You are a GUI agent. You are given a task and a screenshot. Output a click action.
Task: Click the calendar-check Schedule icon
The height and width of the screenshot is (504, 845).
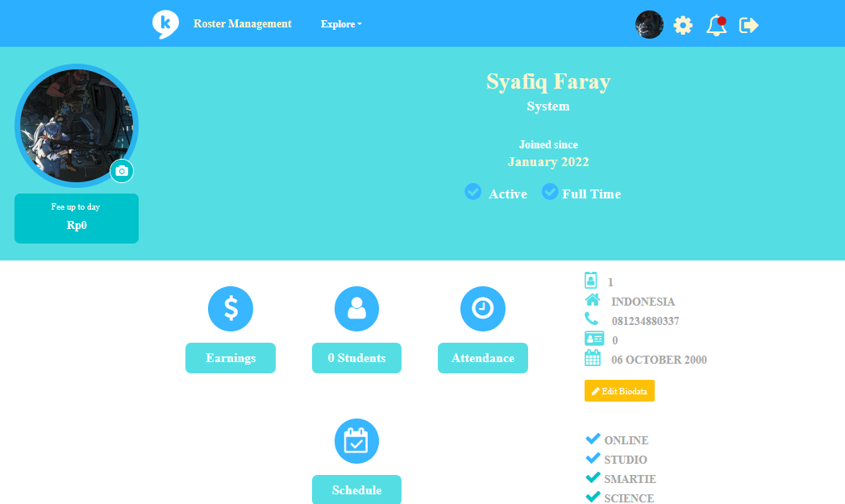[x=356, y=441]
